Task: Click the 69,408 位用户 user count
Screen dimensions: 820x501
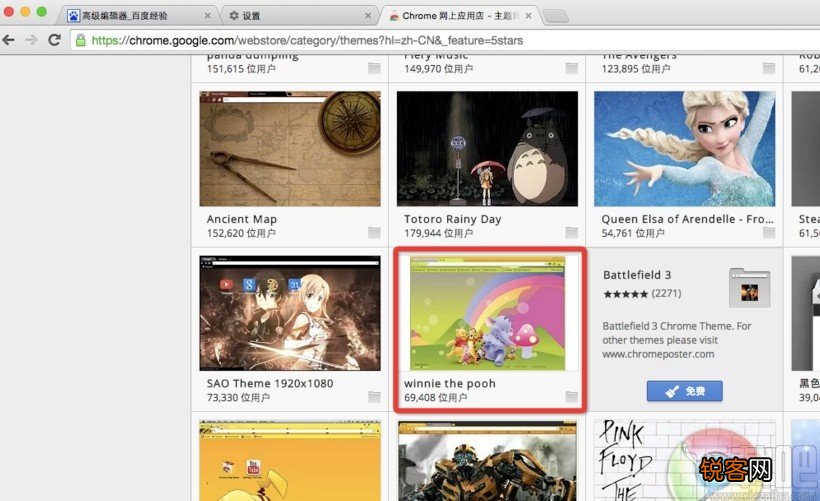Action: tap(436, 397)
